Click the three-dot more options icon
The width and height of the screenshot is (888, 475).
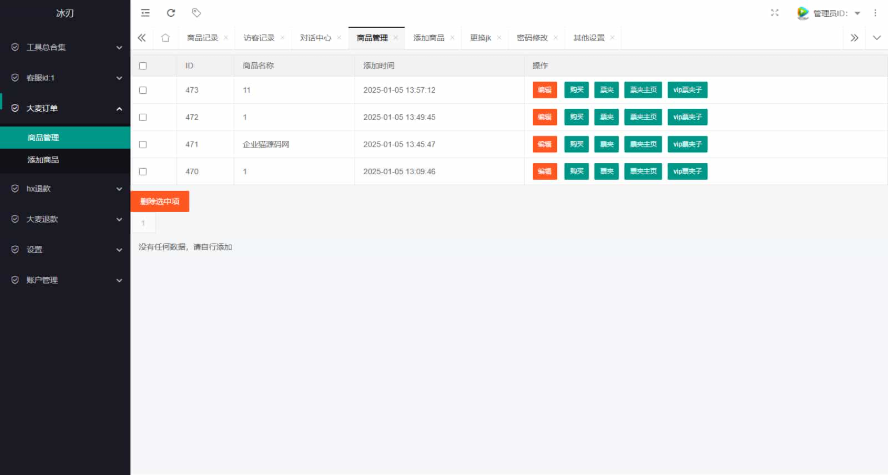tap(875, 13)
